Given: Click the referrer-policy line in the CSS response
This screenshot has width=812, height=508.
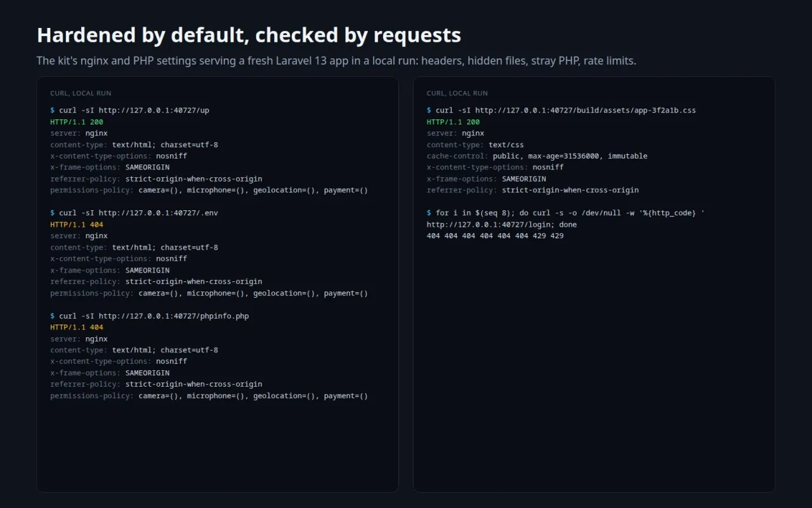Looking at the screenshot, I should coord(533,190).
